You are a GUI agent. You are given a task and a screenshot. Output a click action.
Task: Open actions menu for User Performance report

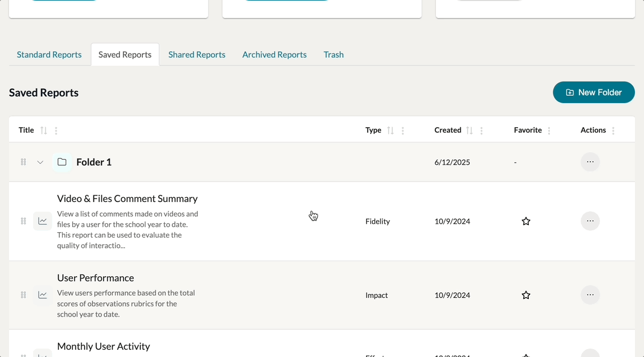point(590,295)
